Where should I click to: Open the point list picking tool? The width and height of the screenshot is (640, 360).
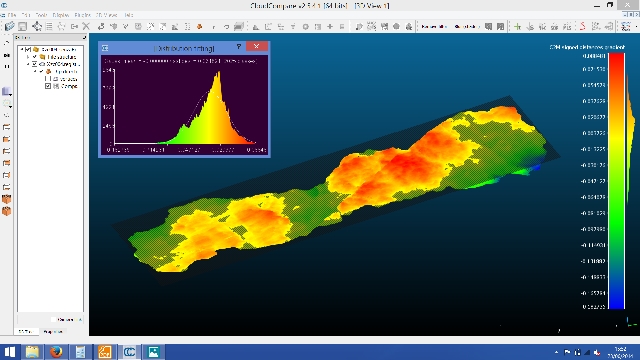tap(49, 27)
